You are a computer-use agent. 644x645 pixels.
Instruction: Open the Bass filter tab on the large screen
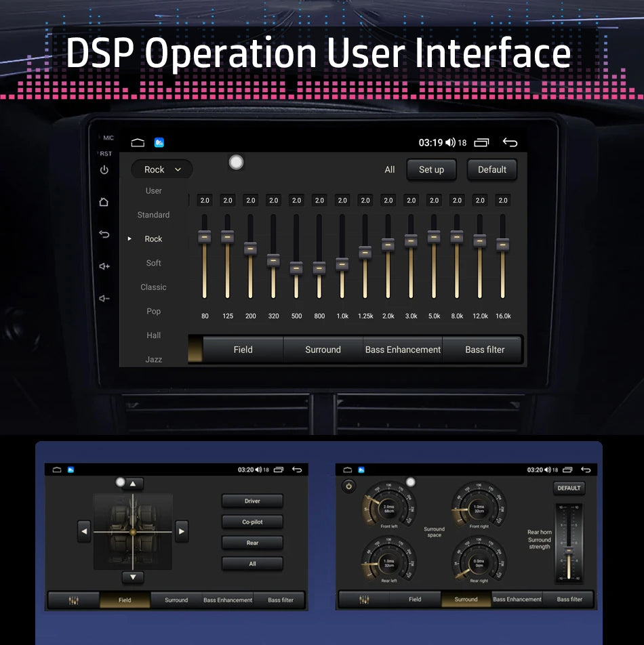485,350
